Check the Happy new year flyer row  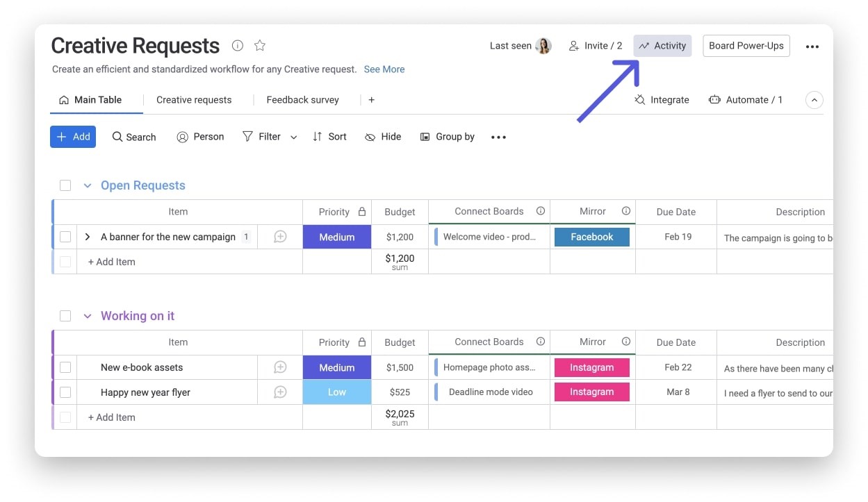pyautogui.click(x=65, y=392)
